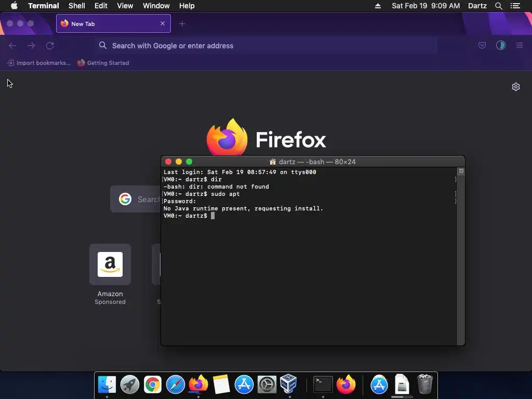The height and width of the screenshot is (399, 532).
Task: Open Launchpad from the Dock
Action: tap(129, 385)
